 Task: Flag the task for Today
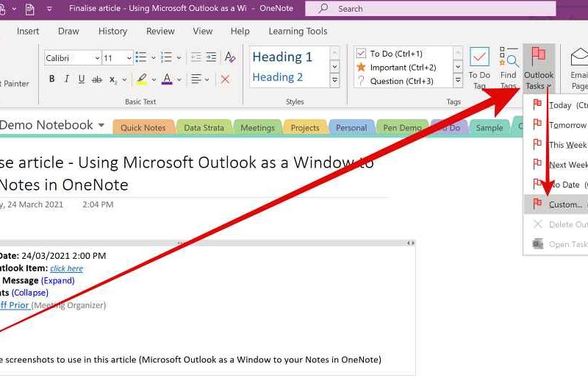[556, 105]
